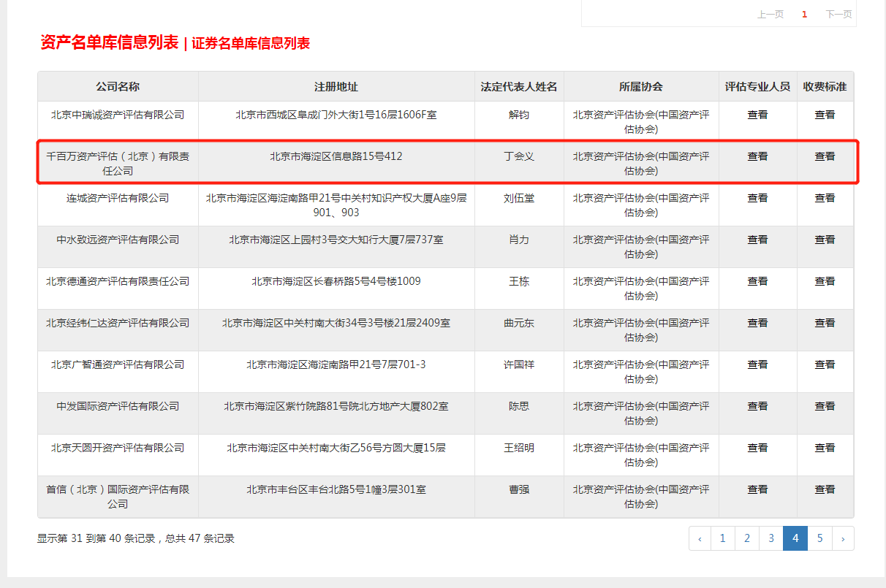View 评估专业人员 for 首信（北京）国际资产评估
This screenshot has width=886, height=588.
point(758,489)
